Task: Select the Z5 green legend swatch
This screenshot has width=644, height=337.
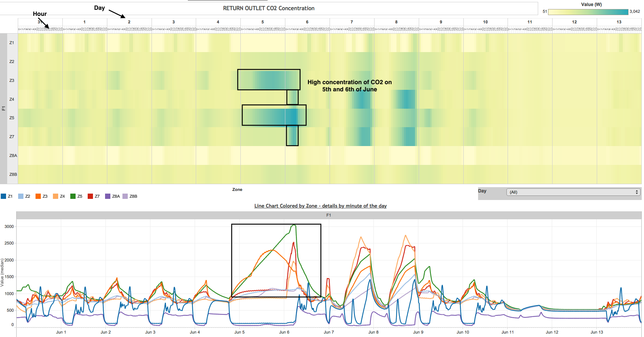Action: pyautogui.click(x=73, y=196)
